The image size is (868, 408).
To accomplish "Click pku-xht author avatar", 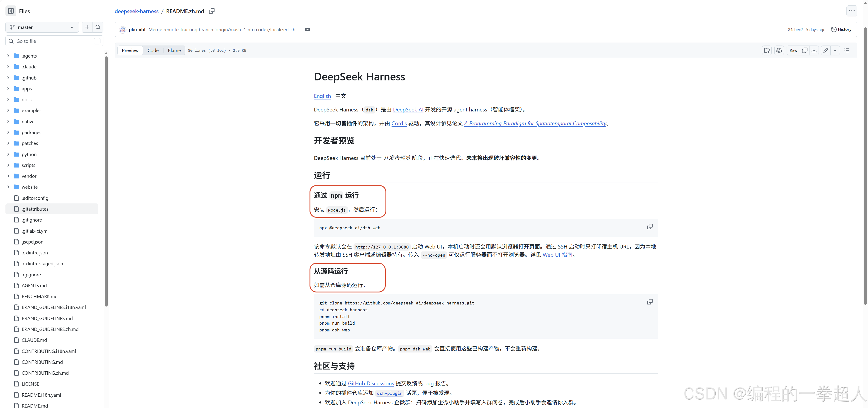I will point(123,30).
